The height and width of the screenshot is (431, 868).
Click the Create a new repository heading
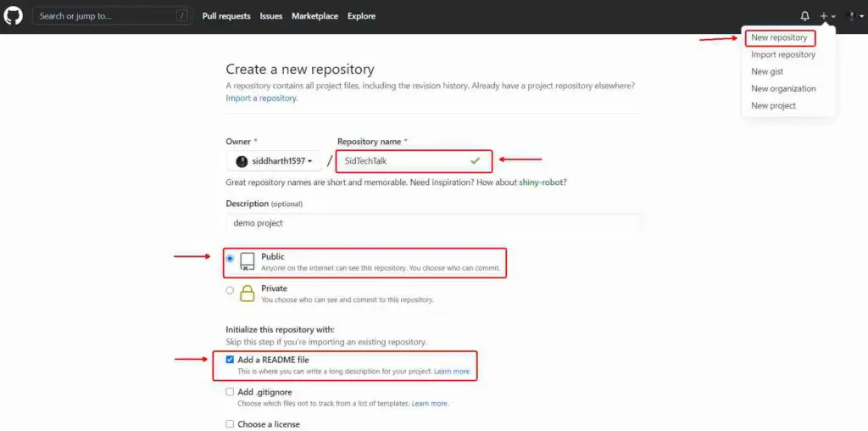coord(300,70)
